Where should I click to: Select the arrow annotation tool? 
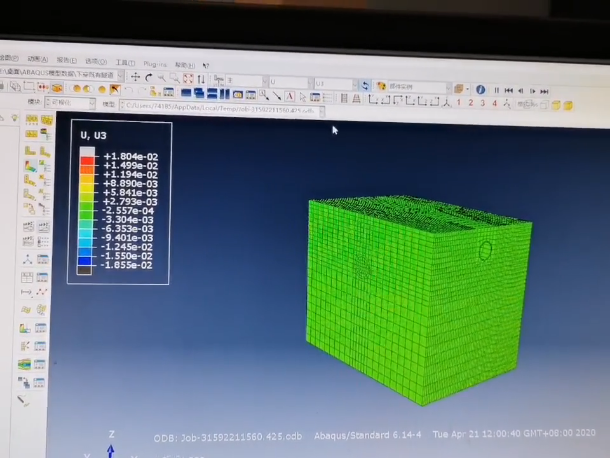(x=277, y=96)
